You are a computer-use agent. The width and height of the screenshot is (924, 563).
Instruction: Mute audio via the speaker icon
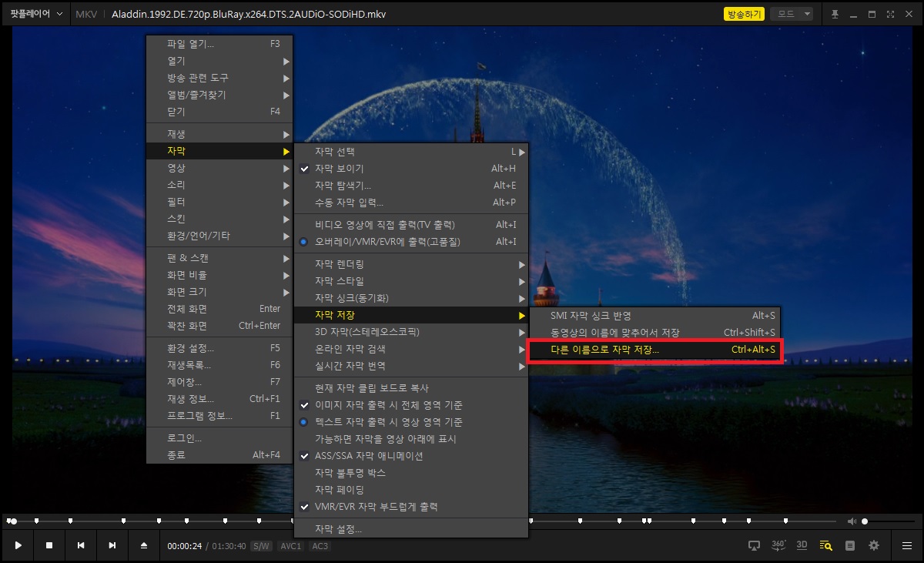point(852,521)
